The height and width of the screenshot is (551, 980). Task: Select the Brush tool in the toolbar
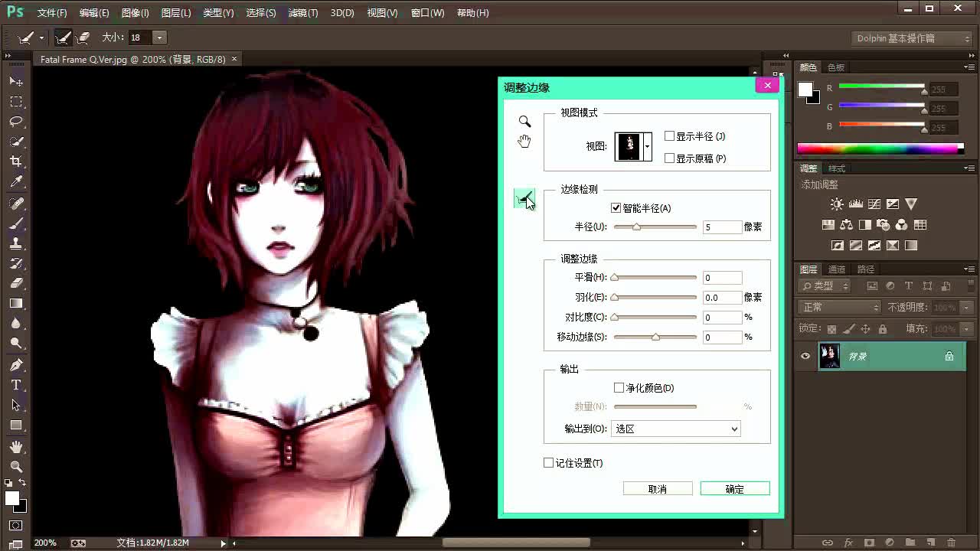click(x=15, y=224)
